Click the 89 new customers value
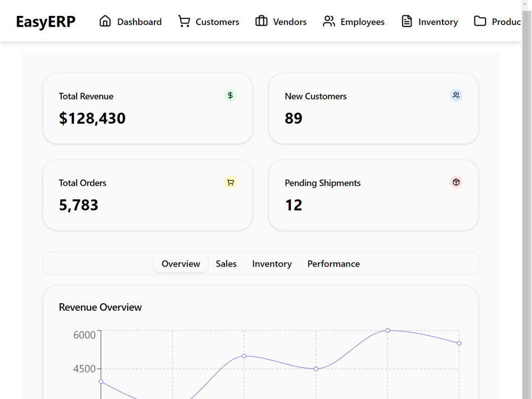The width and height of the screenshot is (532, 399). 294,119
